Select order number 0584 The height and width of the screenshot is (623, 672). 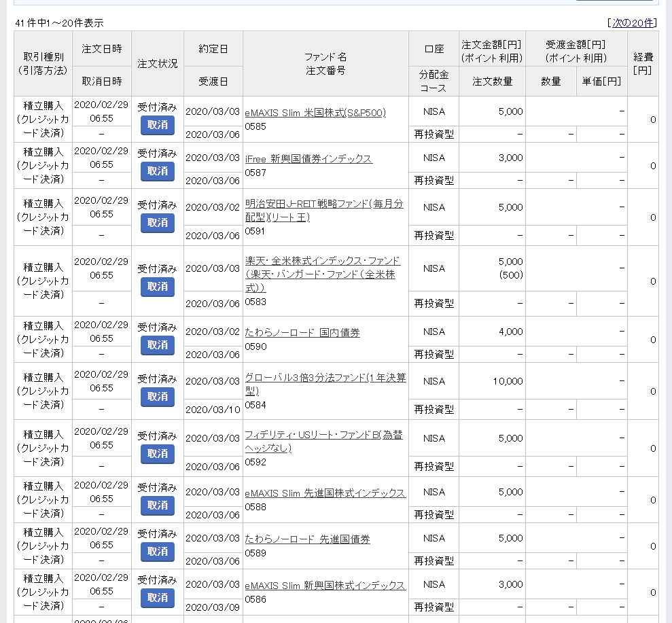pos(255,405)
